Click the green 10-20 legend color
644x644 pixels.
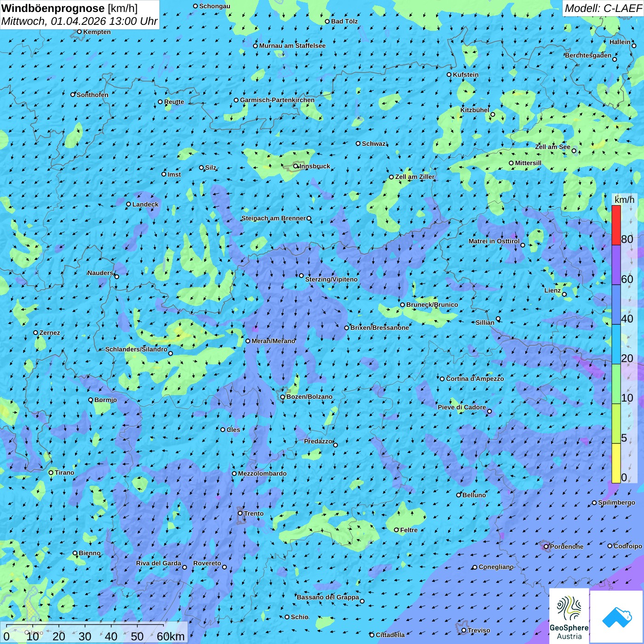(616, 384)
